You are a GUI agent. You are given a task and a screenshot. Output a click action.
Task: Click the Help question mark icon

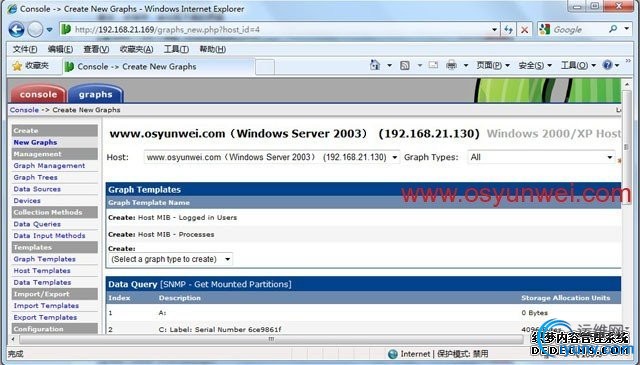(x=607, y=65)
